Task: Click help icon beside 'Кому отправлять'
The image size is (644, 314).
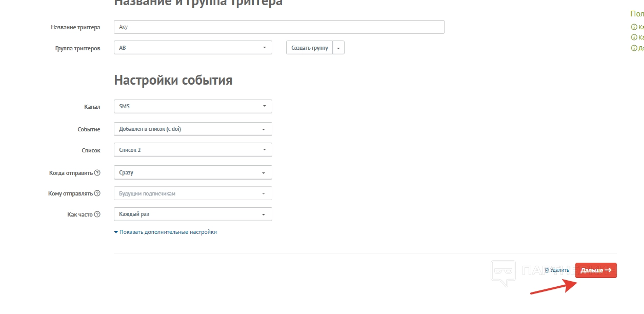Action: click(x=97, y=194)
